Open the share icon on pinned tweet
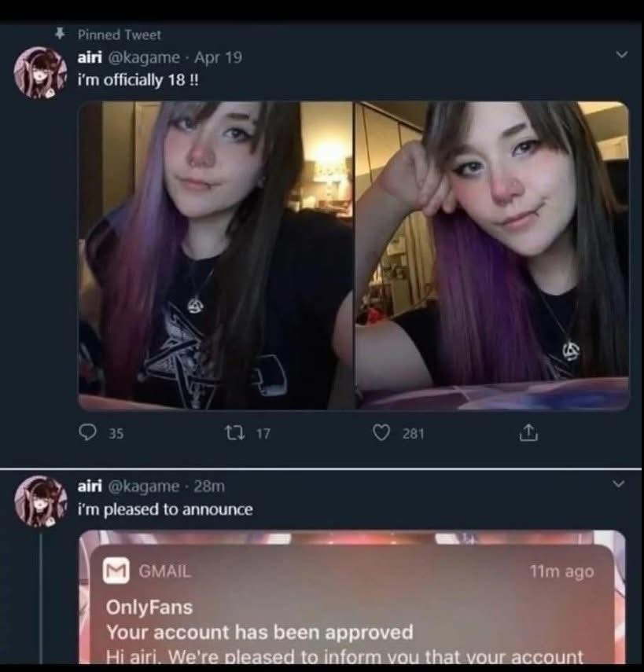 click(528, 432)
